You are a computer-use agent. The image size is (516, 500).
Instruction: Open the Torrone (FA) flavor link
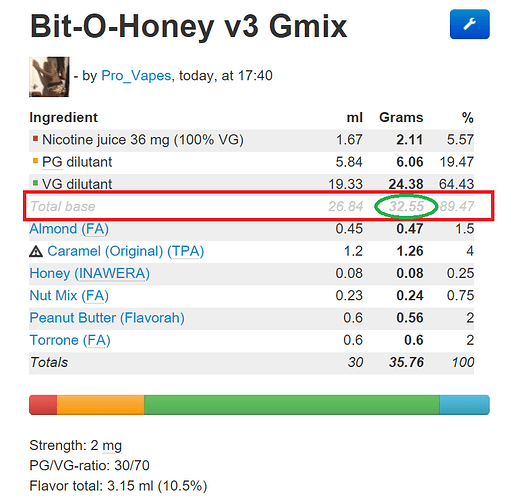70,340
